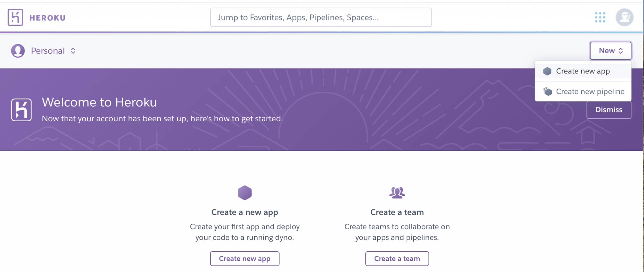Click the Create a team button
The width and height of the screenshot is (644, 272).
[397, 258]
